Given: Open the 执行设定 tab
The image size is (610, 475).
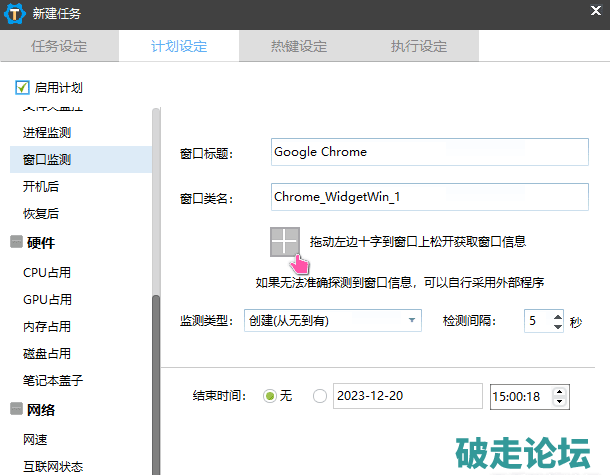Looking at the screenshot, I should pos(418,46).
